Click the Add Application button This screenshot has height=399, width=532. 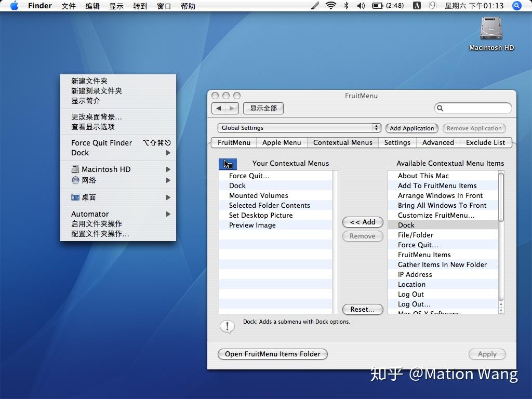411,128
